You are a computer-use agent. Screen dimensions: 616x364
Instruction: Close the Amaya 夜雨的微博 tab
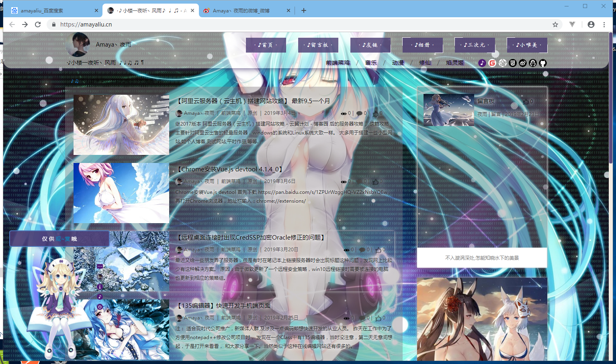pos(289,10)
